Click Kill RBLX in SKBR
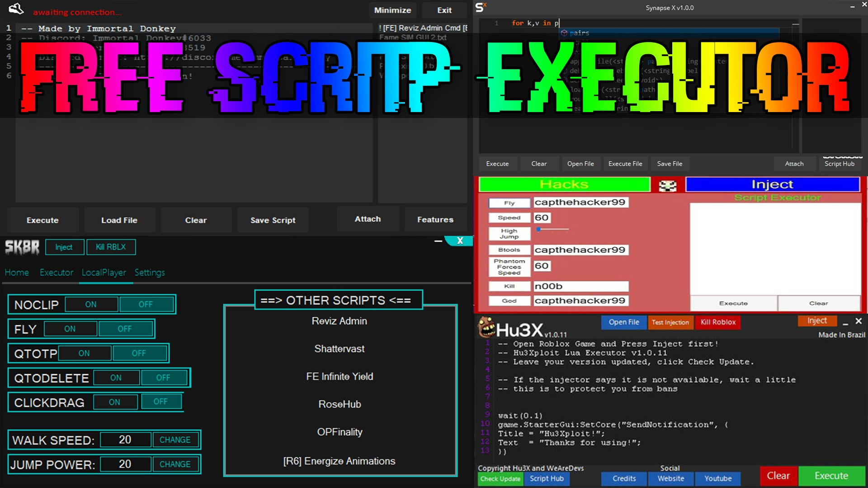This screenshot has height=488, width=868. point(111,247)
